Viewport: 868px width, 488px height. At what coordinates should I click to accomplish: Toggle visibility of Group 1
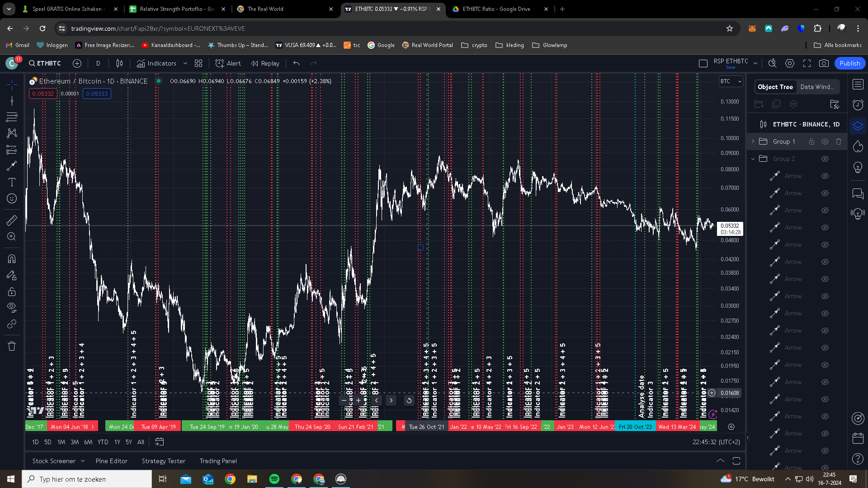pyautogui.click(x=825, y=141)
